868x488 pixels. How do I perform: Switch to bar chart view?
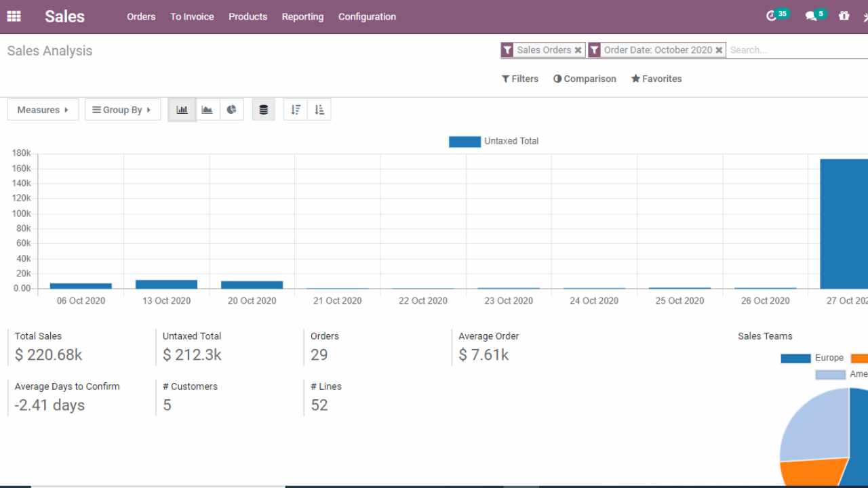coord(182,110)
